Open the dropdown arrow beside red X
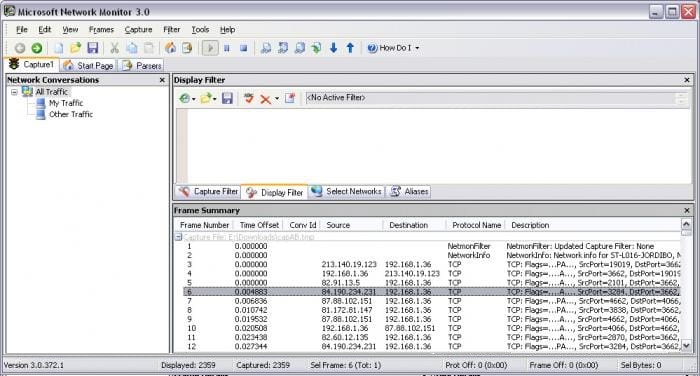The image size is (700, 376). (277, 99)
